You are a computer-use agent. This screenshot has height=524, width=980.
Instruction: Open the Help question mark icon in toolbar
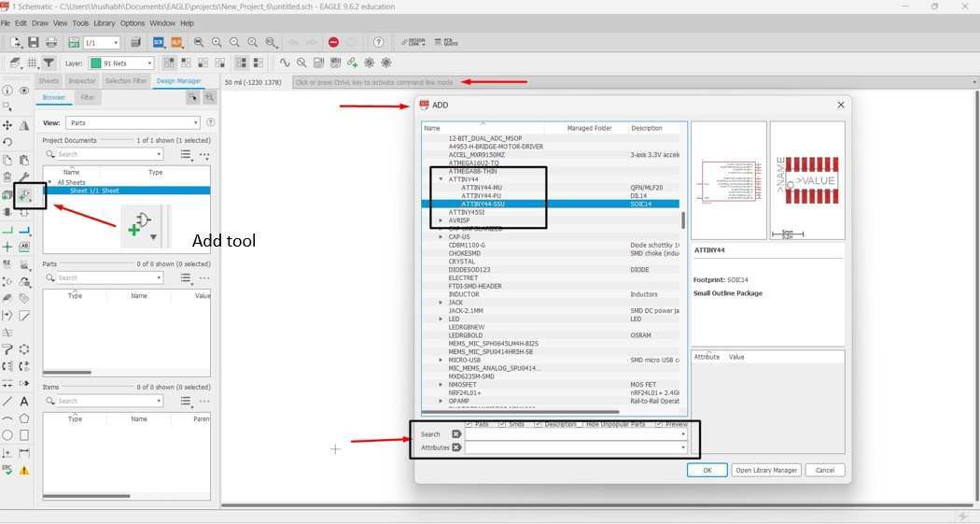(378, 43)
